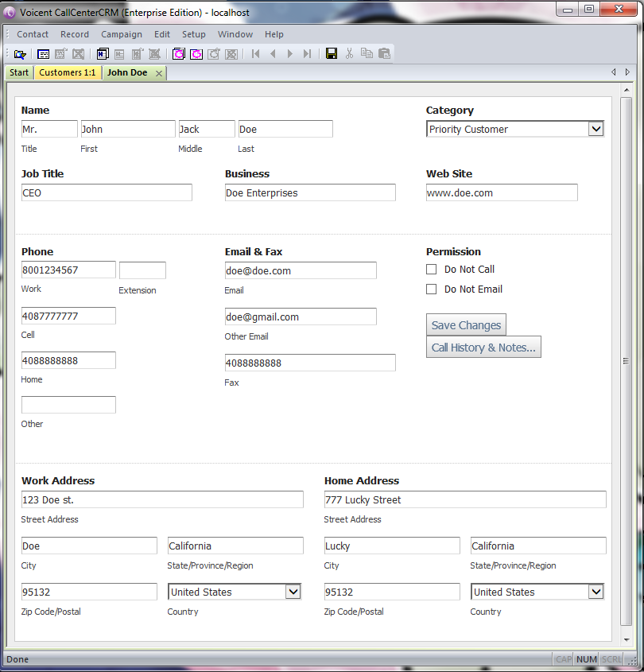The image size is (644, 672).
Task: Open the Work Address Country dropdown
Action: click(x=293, y=592)
